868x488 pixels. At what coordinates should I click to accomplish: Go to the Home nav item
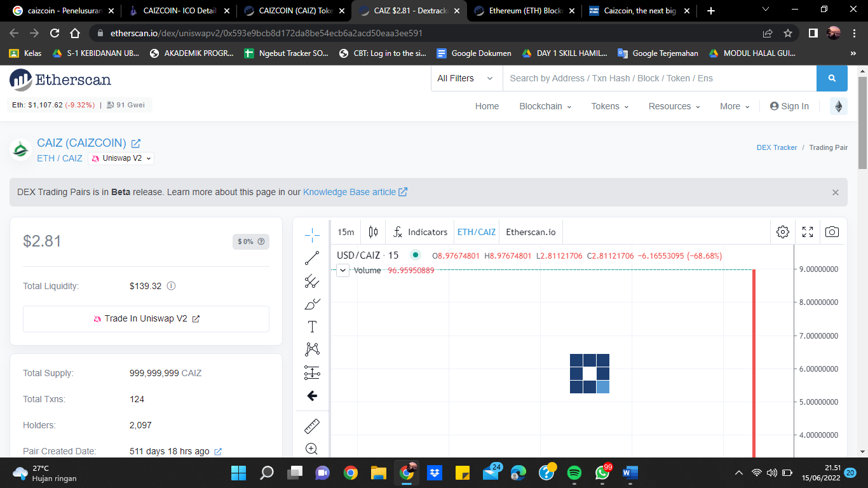click(x=487, y=106)
